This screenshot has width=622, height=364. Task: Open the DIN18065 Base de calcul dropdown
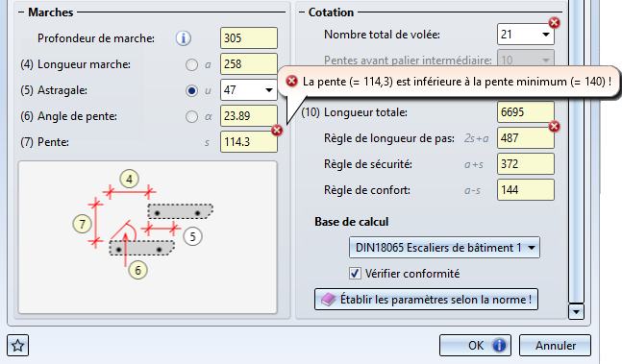(x=444, y=248)
